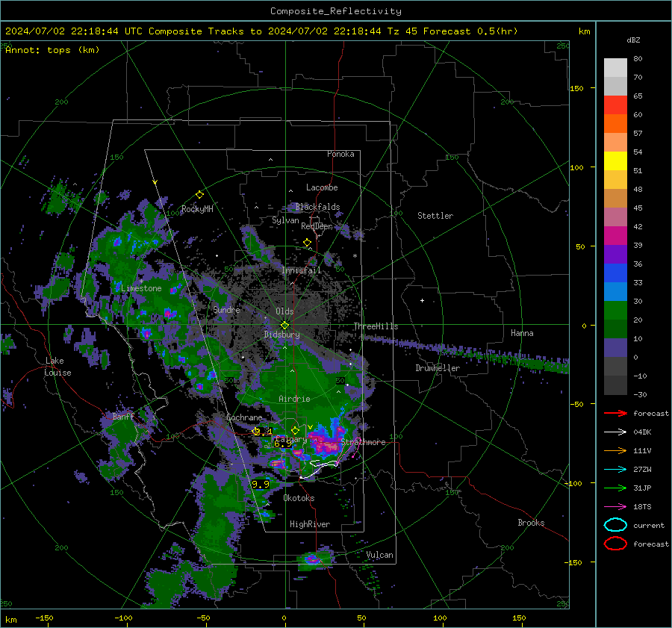Click the Stettler city label

pos(435,216)
